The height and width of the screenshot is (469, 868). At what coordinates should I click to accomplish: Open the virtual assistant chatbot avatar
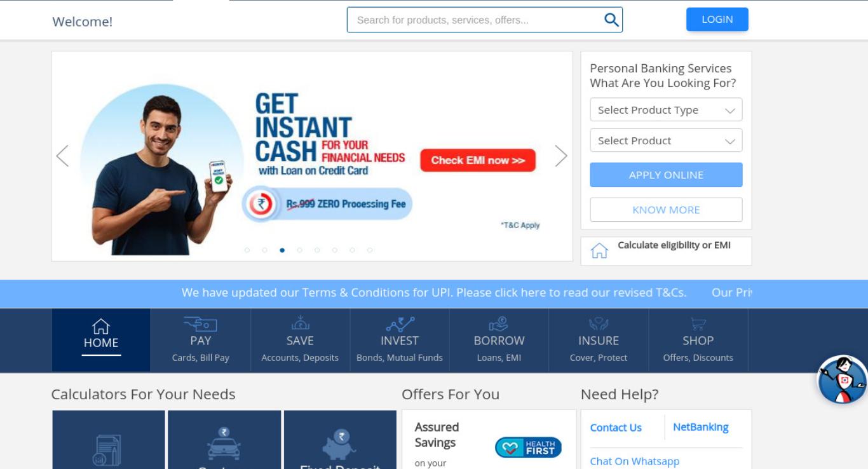pyautogui.click(x=843, y=380)
